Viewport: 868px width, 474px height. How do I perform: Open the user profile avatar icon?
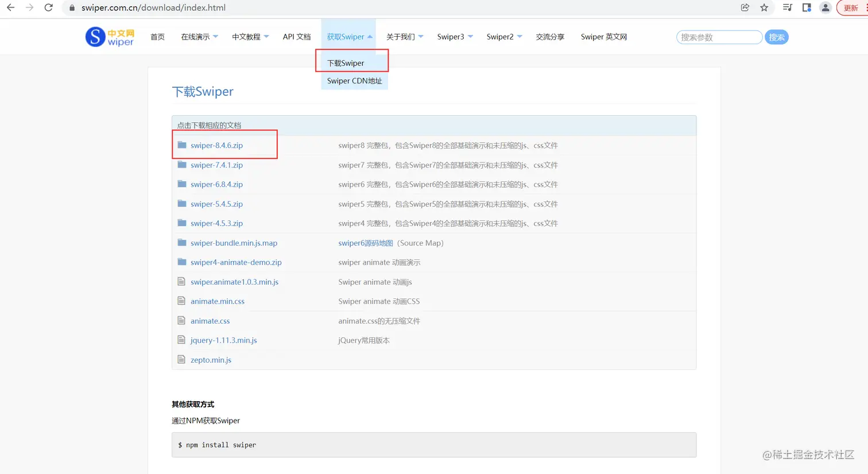click(826, 7)
